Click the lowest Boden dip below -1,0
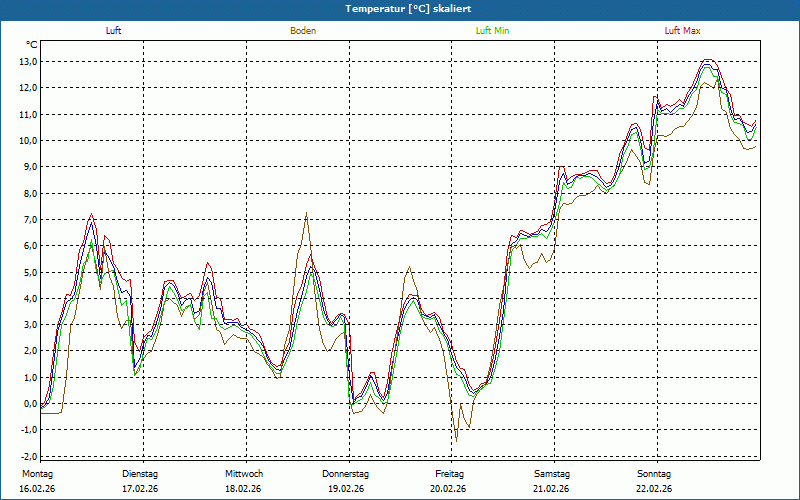Viewport: 800px width, 500px height. tap(456, 440)
